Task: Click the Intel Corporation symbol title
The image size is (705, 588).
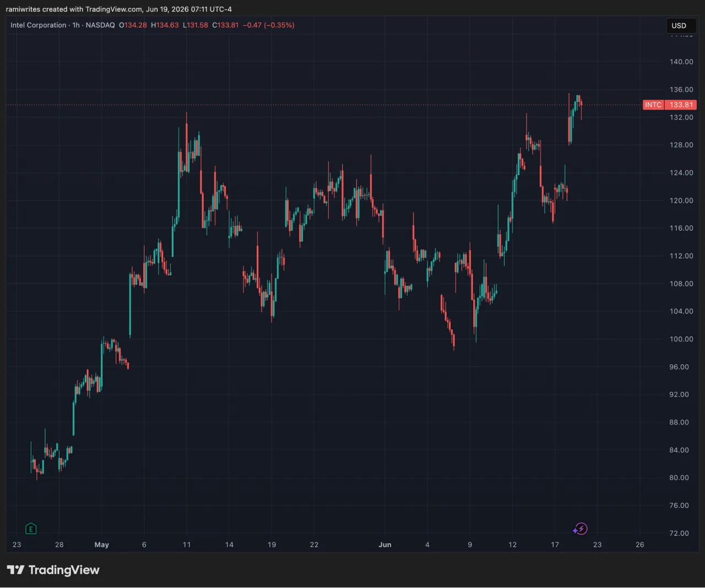Action: (39, 25)
